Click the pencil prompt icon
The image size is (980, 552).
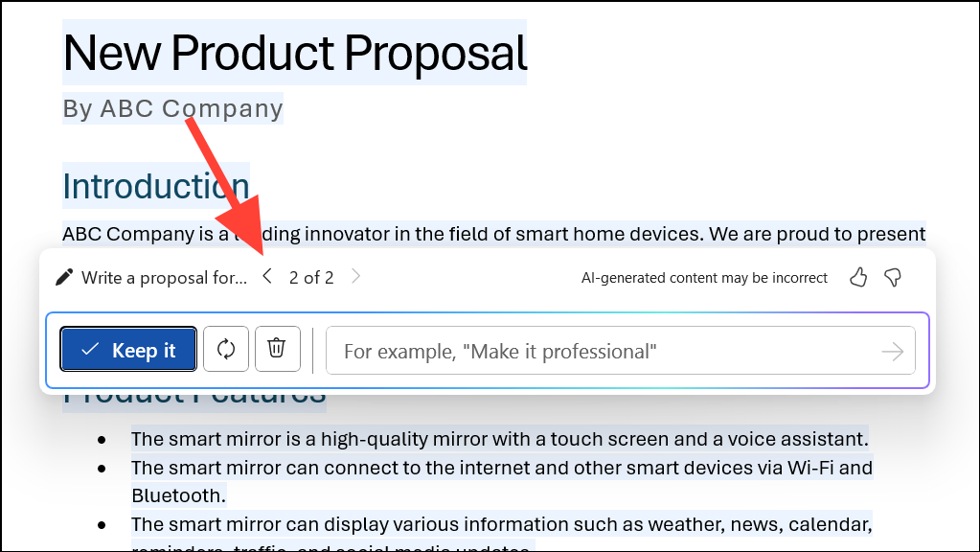click(x=63, y=277)
